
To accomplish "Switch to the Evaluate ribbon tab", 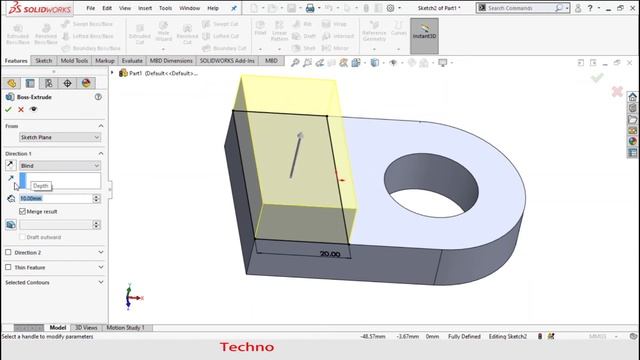I will (132, 60).
